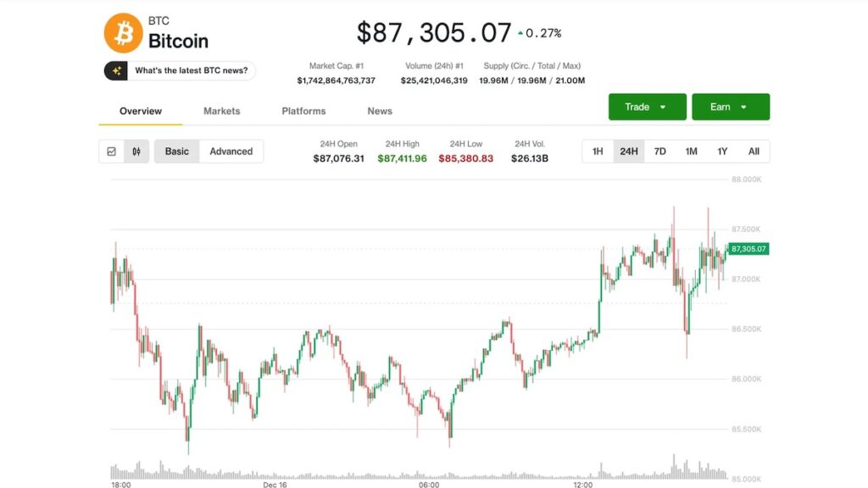Open the Markets tab
The height and width of the screenshot is (488, 868).
(x=221, y=111)
